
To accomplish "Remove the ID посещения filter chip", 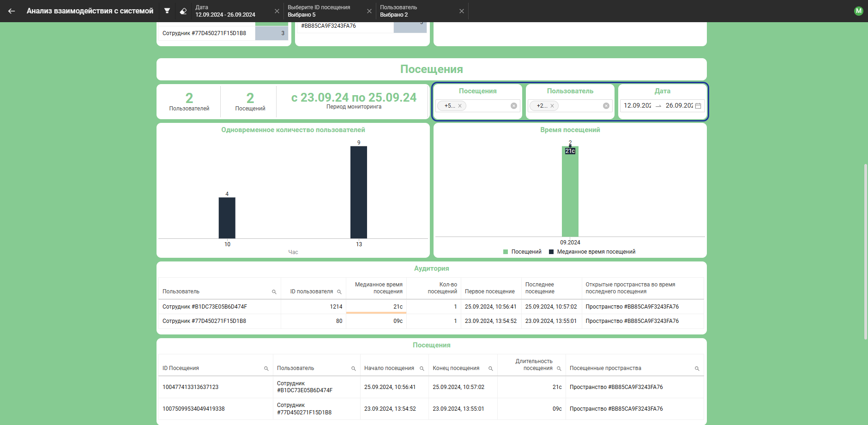I will click(x=369, y=11).
